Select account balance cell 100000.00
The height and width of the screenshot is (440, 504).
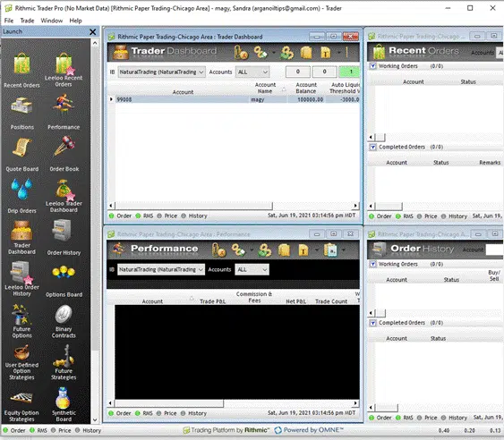(x=306, y=99)
